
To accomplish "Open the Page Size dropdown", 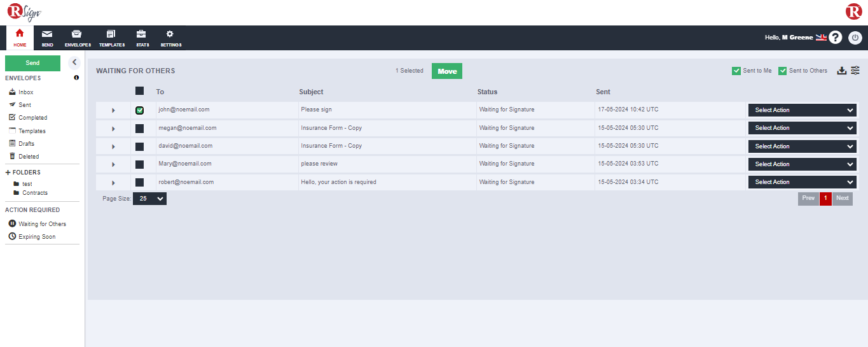I will tap(149, 199).
